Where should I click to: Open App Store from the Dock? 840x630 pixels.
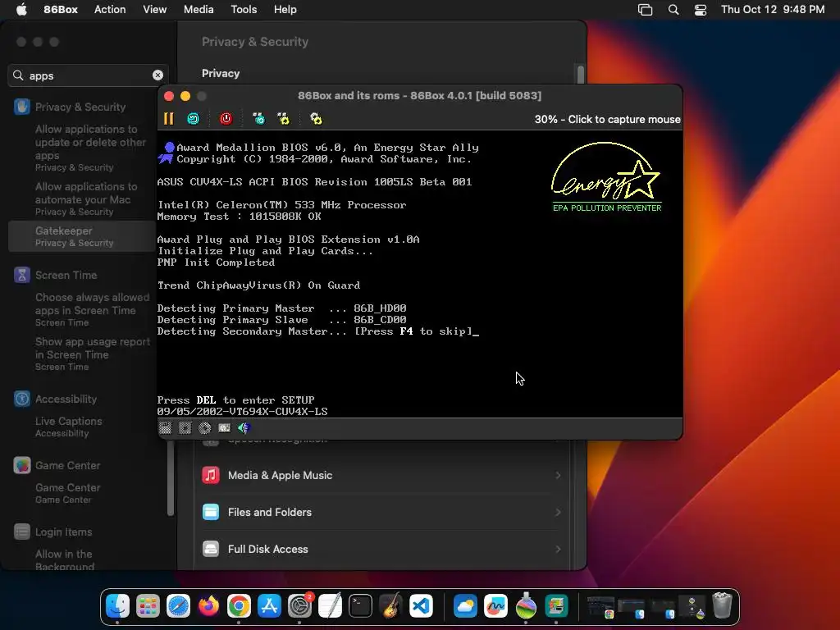(269, 606)
